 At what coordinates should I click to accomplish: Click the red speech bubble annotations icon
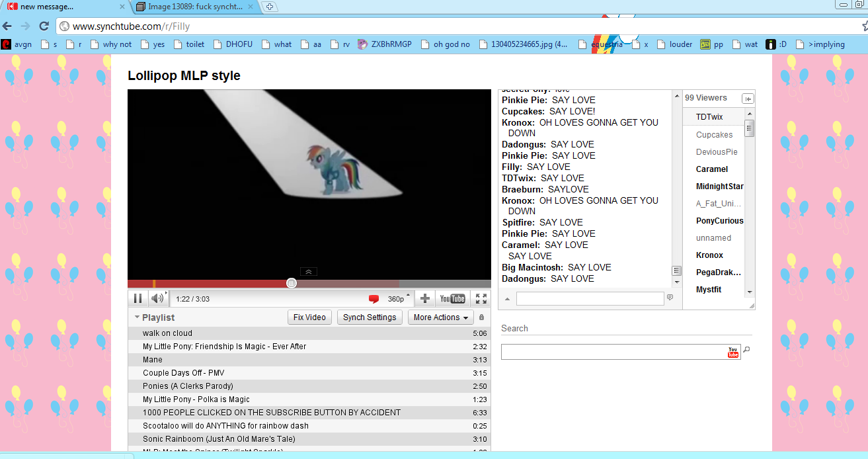click(x=374, y=299)
